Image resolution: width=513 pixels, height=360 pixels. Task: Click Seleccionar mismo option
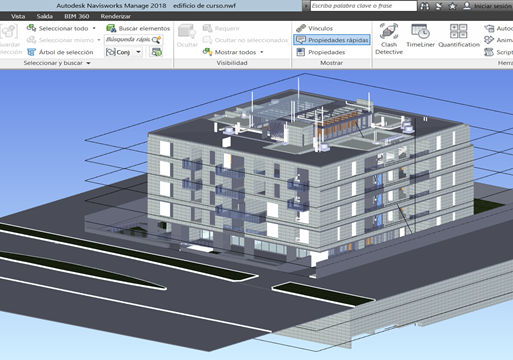[x=60, y=40]
